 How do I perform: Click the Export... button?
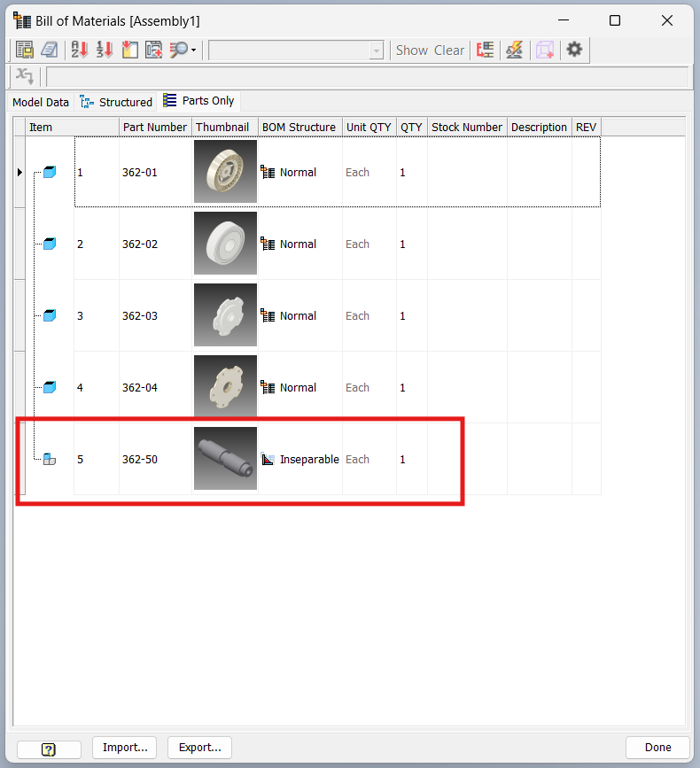(200, 748)
